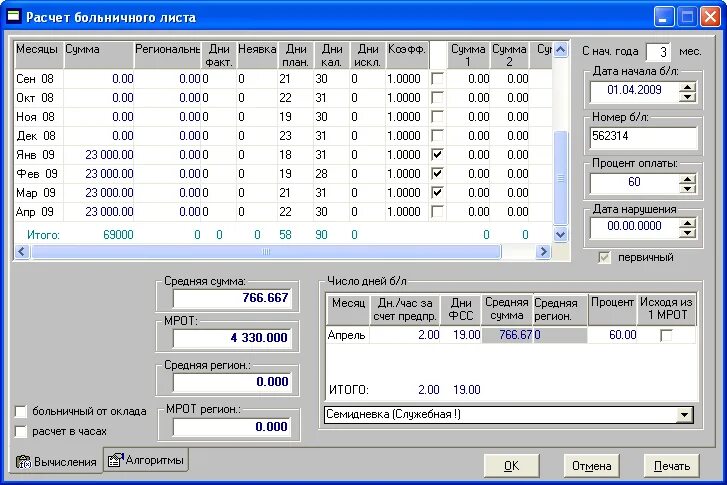The height and width of the screenshot is (485, 727).
Task: Uncheck the Фев 09 row checkbox
Action: click(437, 174)
